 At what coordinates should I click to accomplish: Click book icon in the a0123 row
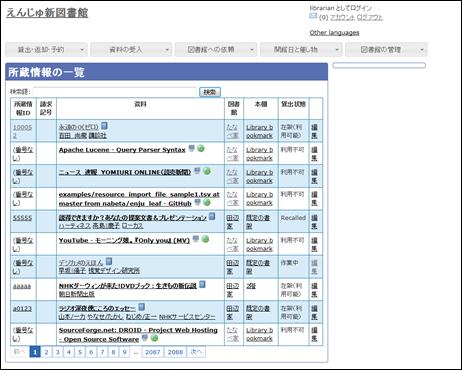tap(142, 307)
